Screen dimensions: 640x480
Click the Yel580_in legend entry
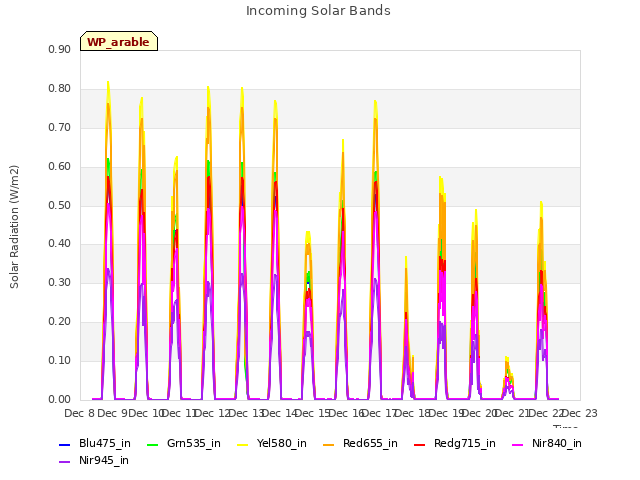click(272, 444)
